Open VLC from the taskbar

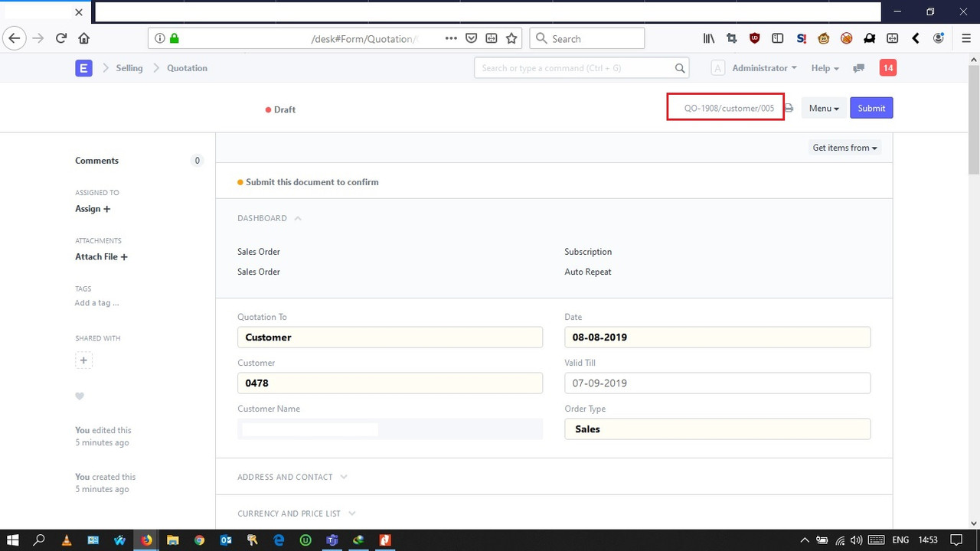[x=67, y=540]
